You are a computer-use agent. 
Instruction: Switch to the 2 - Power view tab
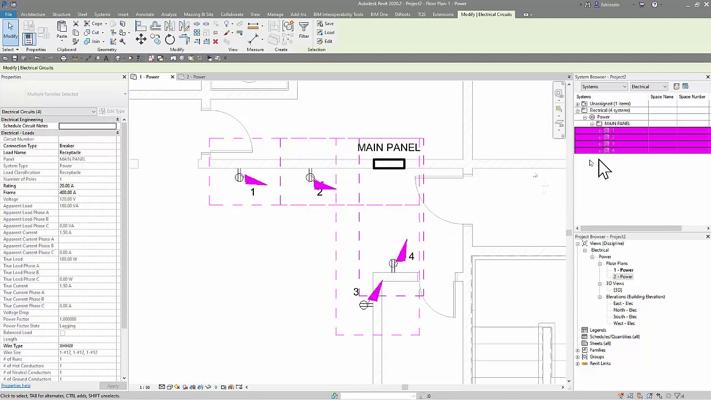pos(197,76)
